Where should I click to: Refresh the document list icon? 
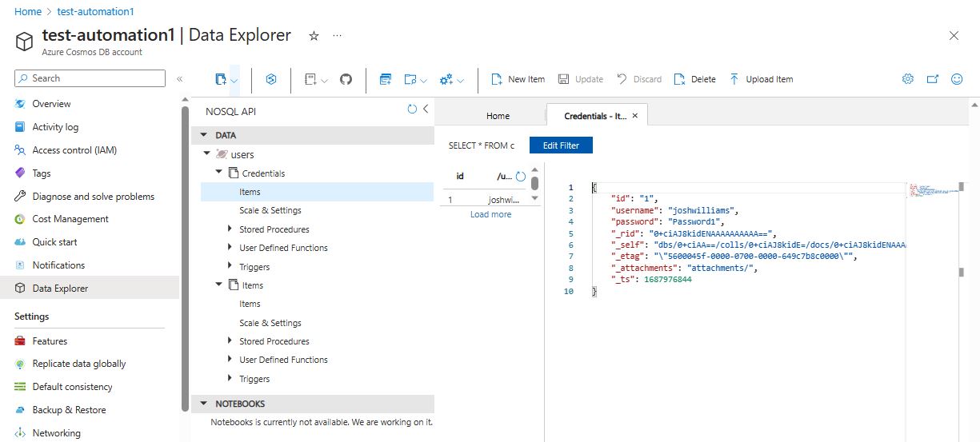click(521, 177)
